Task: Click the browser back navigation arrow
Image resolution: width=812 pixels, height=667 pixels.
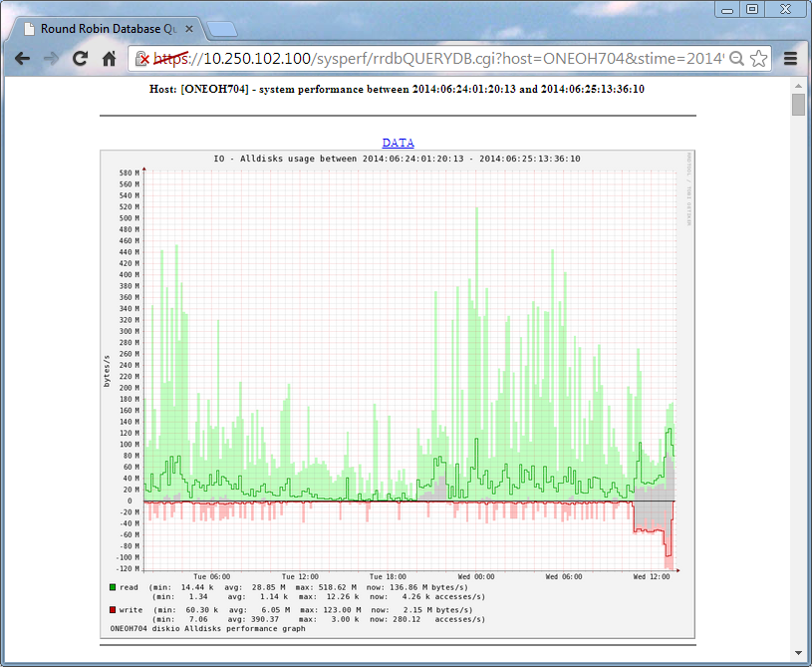Action: coord(22,58)
